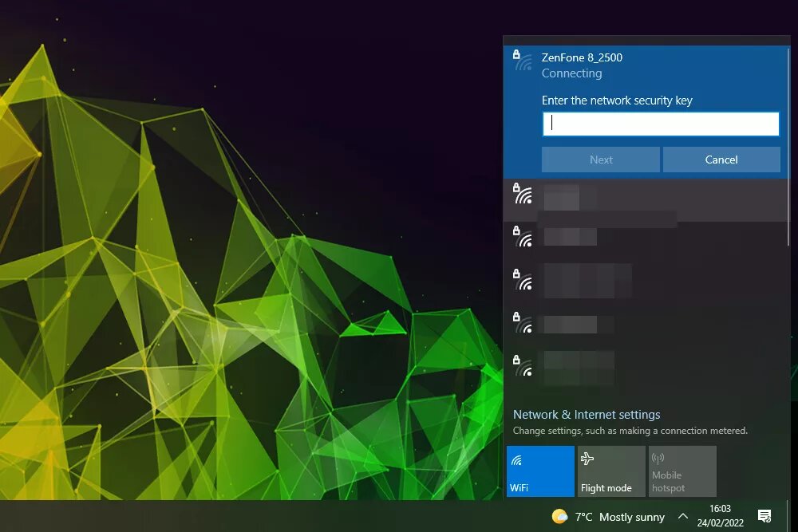Disable WiFi using the quick action tile
The image size is (798, 532).
[540, 471]
